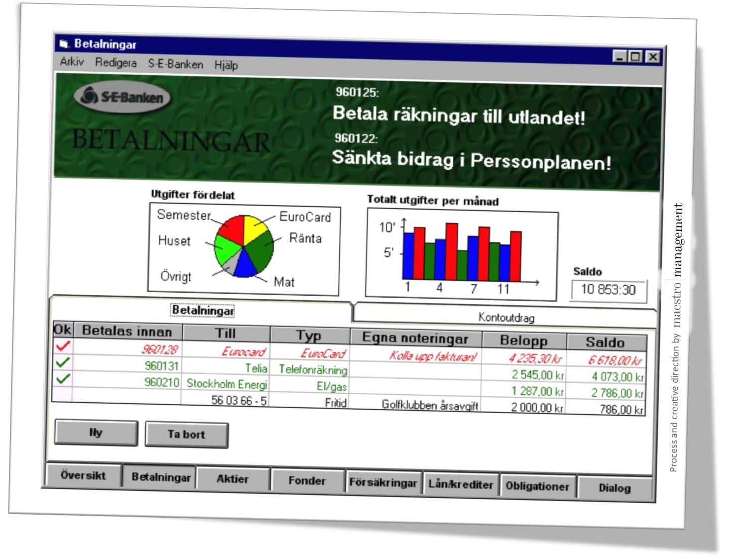Click the blue Mat slice of the pie chart
This screenshot has width=747, height=560.
pos(245,264)
